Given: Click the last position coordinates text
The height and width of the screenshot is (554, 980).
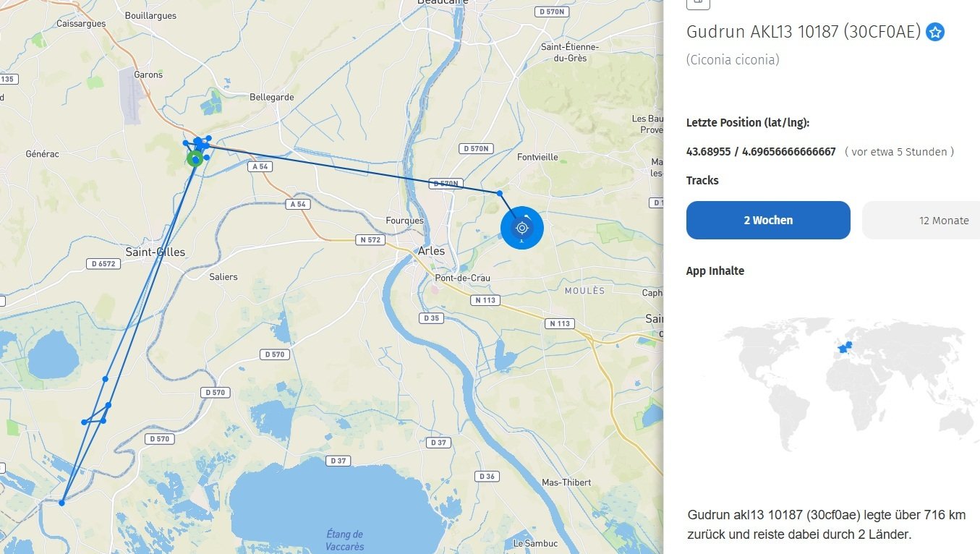Looking at the screenshot, I should pyautogui.click(x=761, y=152).
